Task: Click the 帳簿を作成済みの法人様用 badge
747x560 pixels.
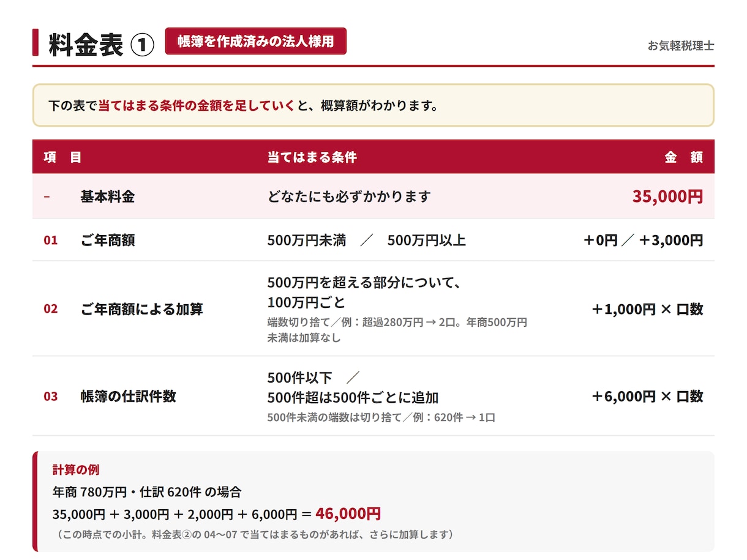Action: (255, 41)
